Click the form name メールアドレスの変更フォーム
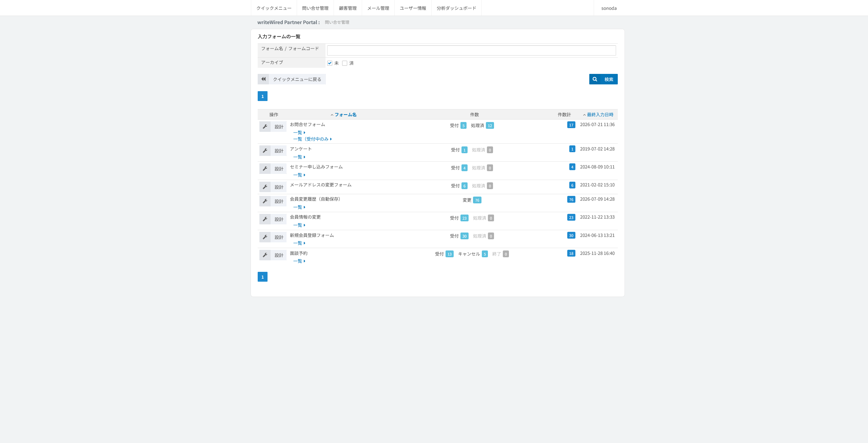The height and width of the screenshot is (443, 868). coord(320,185)
